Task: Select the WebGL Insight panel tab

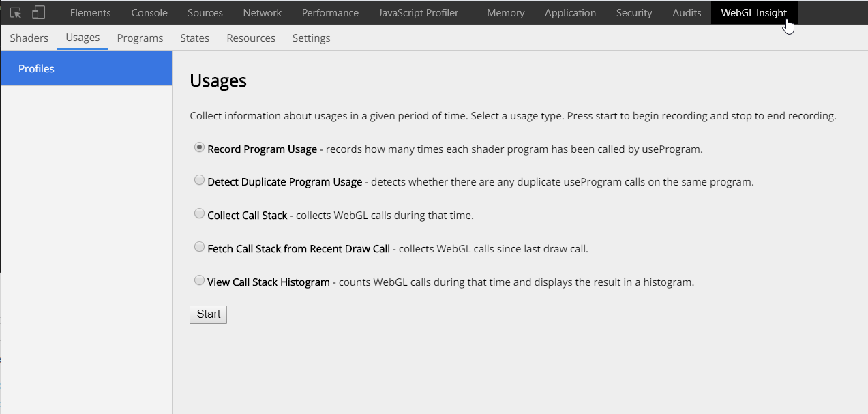Action: [x=753, y=13]
